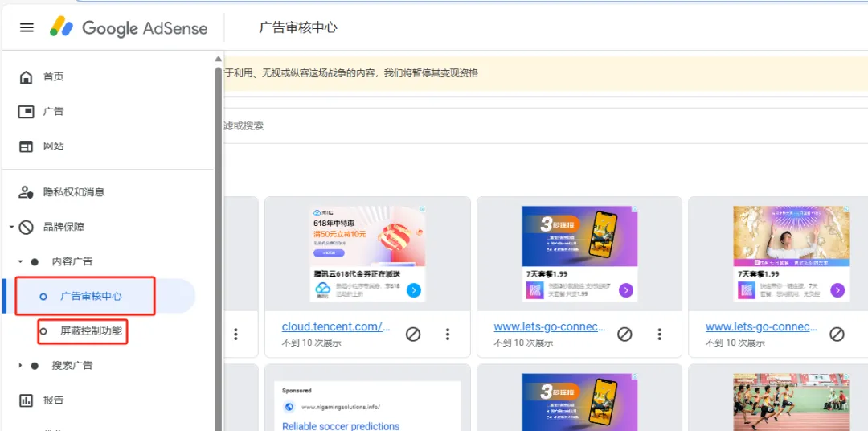Collapse the 内容广告 subsection
The image size is (868, 431).
coord(21,262)
